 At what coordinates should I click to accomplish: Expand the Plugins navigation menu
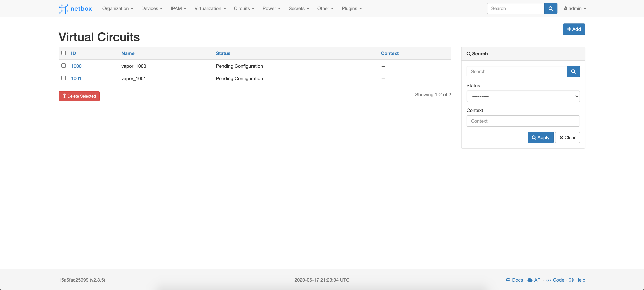(x=352, y=9)
